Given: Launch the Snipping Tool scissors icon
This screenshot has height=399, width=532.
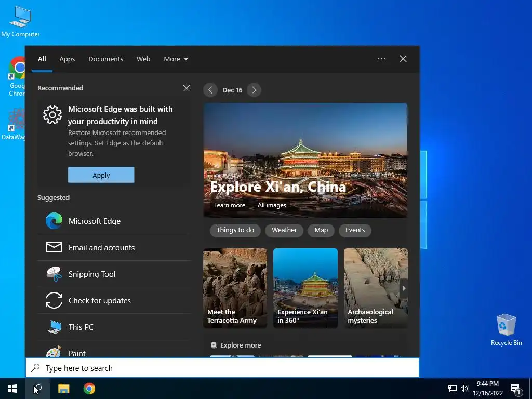Looking at the screenshot, I should tap(54, 274).
